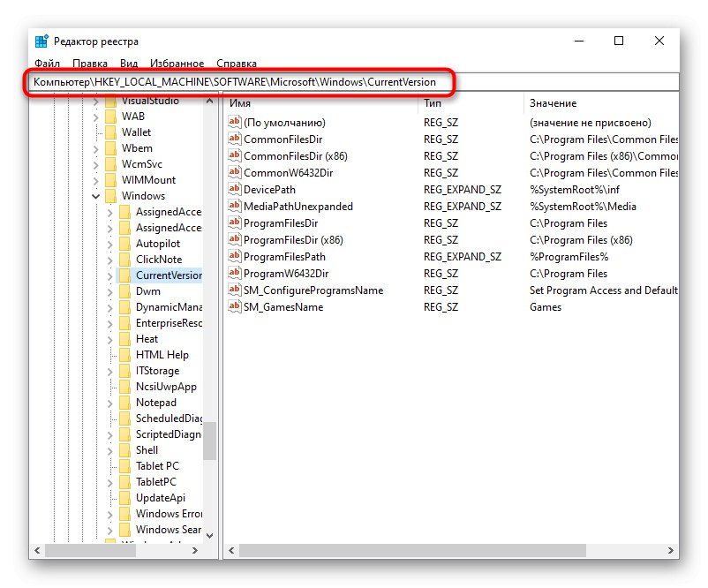708x588 pixels.
Task: Click the string icon of SM_ConfigureProgramsName value
Action: 234,289
